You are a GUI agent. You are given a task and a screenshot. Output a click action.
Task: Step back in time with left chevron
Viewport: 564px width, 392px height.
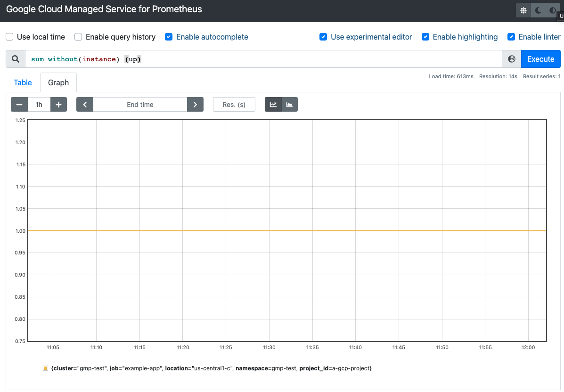point(85,104)
